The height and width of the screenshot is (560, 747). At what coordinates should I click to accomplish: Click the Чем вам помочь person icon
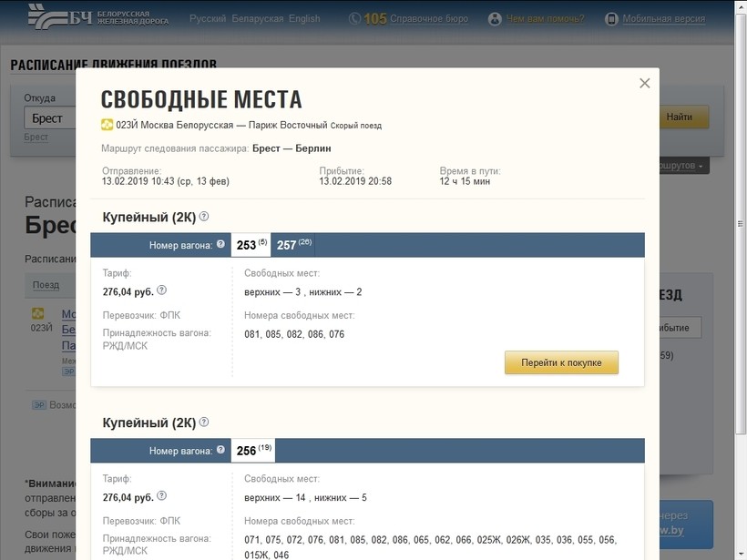coord(495,19)
